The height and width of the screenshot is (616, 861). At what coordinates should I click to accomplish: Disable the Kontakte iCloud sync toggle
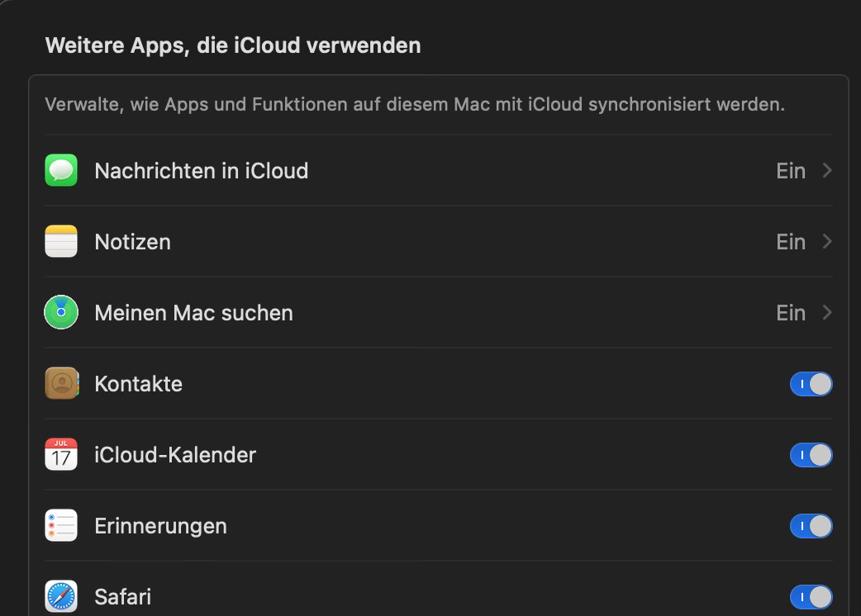811,384
